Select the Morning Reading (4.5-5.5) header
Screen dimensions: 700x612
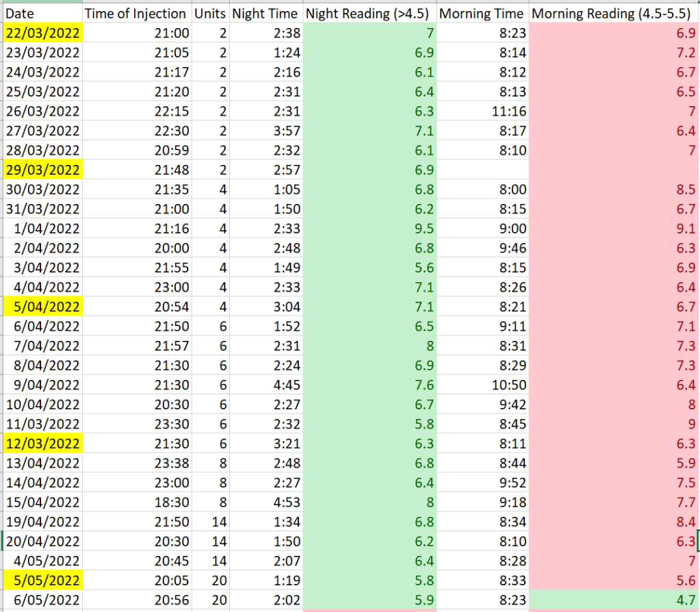614,14
